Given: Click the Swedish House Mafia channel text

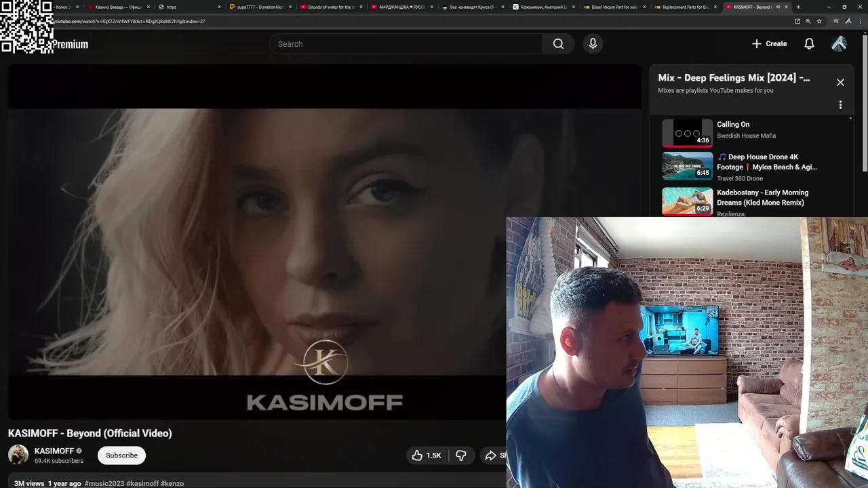Looking at the screenshot, I should click(746, 136).
